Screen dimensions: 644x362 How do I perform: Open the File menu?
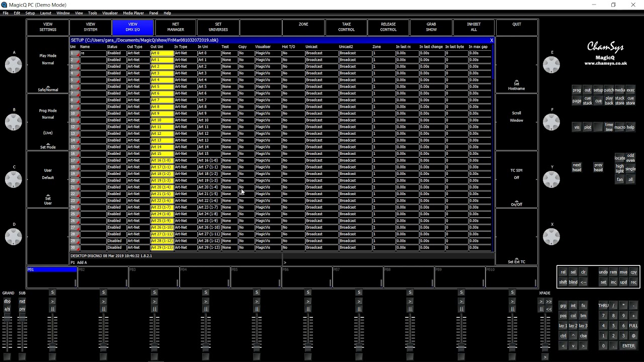(x=6, y=13)
